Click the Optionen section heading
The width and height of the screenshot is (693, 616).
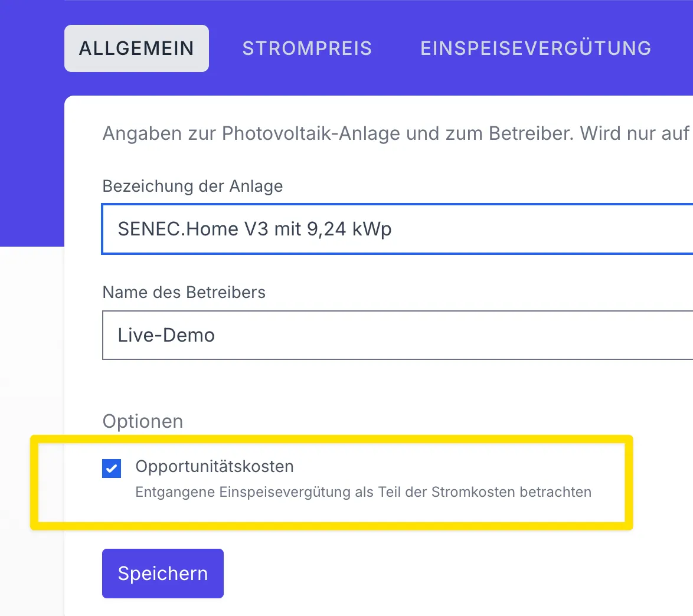142,421
